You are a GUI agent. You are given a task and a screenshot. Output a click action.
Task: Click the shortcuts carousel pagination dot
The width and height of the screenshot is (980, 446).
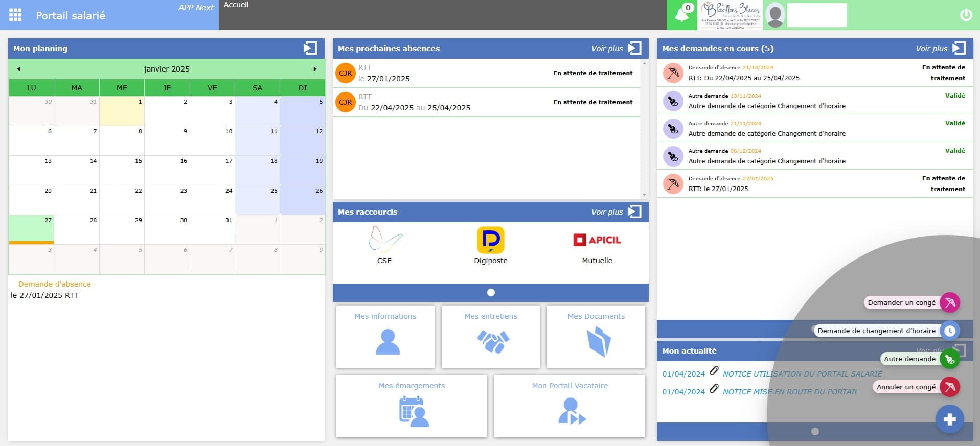[491, 293]
